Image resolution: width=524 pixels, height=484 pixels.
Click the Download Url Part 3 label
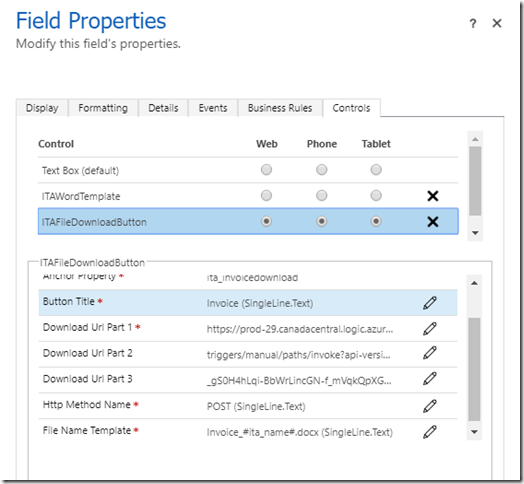point(88,379)
